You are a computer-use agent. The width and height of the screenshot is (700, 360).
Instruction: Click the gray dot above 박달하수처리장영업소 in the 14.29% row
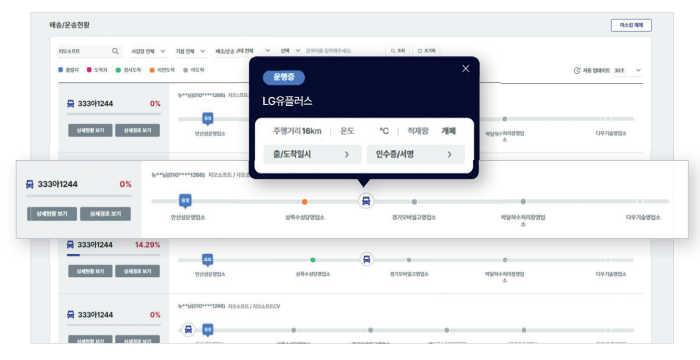pos(505,260)
